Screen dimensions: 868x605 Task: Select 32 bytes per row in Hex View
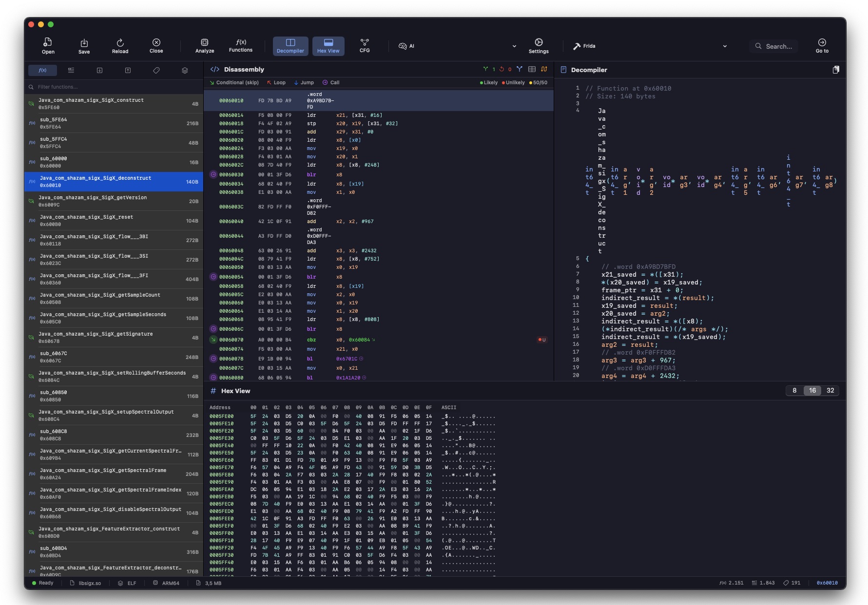[830, 390]
